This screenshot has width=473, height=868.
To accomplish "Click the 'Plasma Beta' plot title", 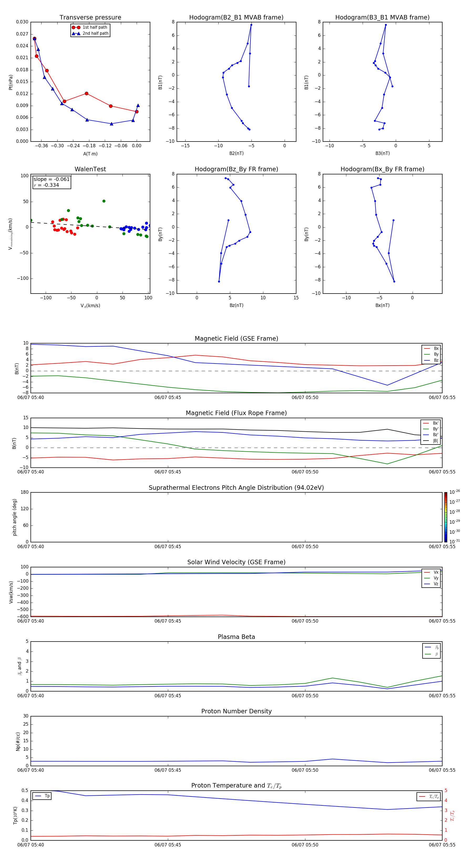I will (236, 637).
